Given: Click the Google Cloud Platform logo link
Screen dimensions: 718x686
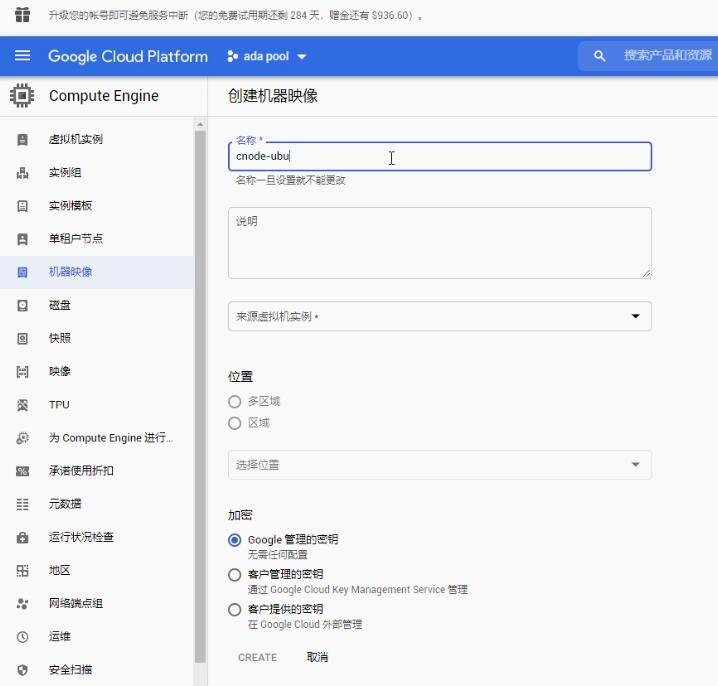Looking at the screenshot, I should point(128,56).
